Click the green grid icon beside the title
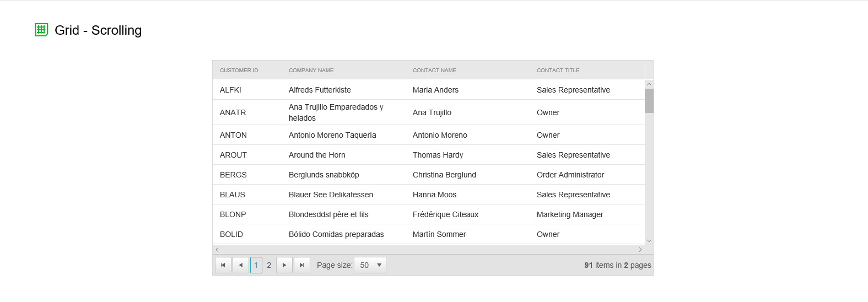Viewport: 868px width, 302px height. point(41,30)
